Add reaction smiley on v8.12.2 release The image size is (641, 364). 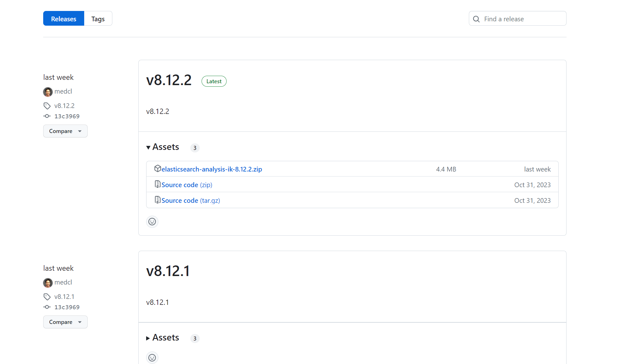coord(152,222)
